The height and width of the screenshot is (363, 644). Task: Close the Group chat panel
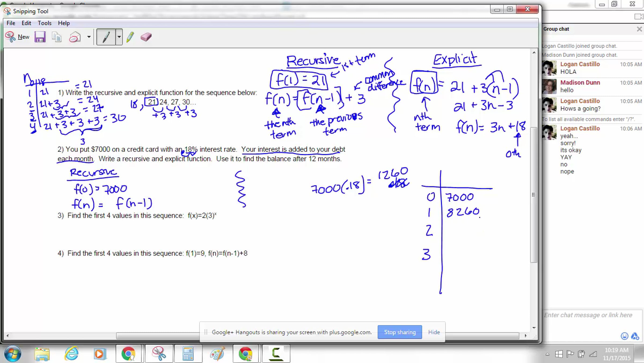(639, 29)
